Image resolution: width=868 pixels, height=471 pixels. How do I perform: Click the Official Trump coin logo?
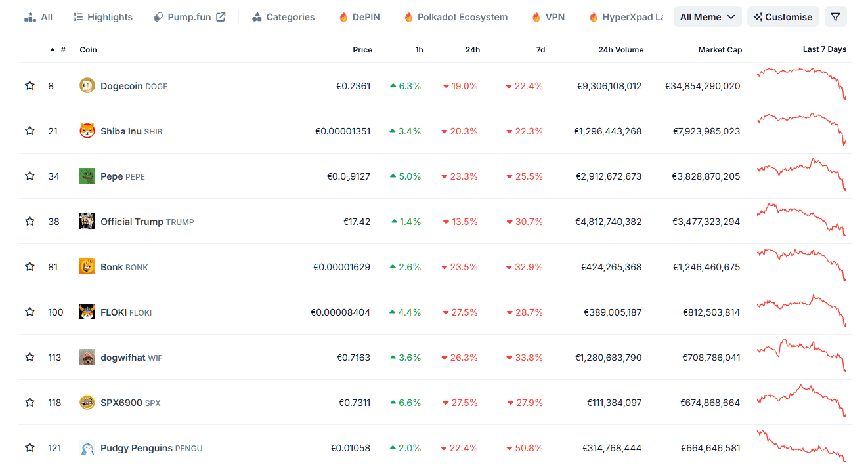coord(87,221)
